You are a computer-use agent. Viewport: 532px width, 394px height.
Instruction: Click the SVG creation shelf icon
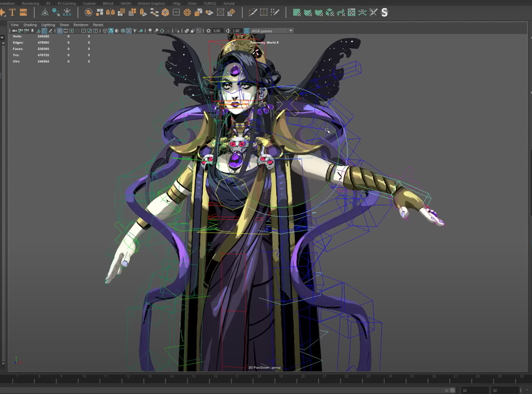pos(23,12)
